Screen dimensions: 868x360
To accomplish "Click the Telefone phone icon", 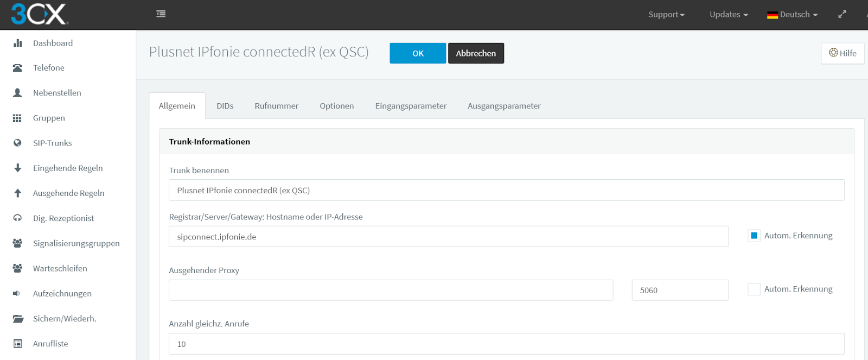I will coord(17,68).
